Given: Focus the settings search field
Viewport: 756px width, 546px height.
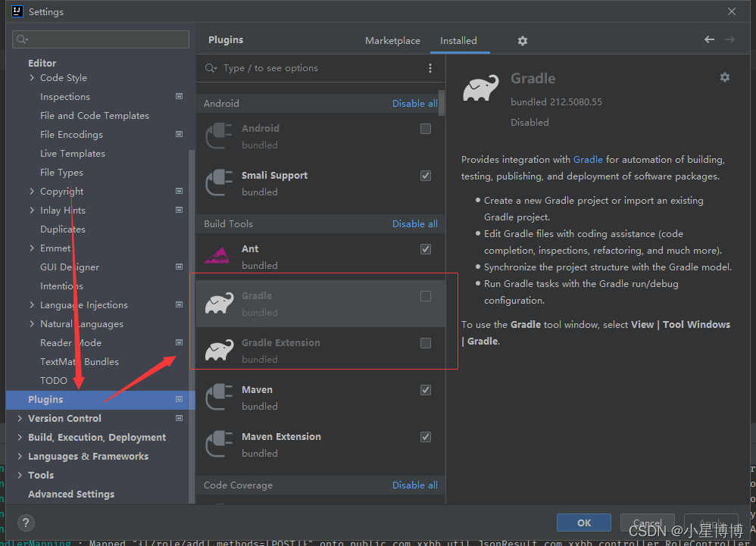Looking at the screenshot, I should point(101,39).
